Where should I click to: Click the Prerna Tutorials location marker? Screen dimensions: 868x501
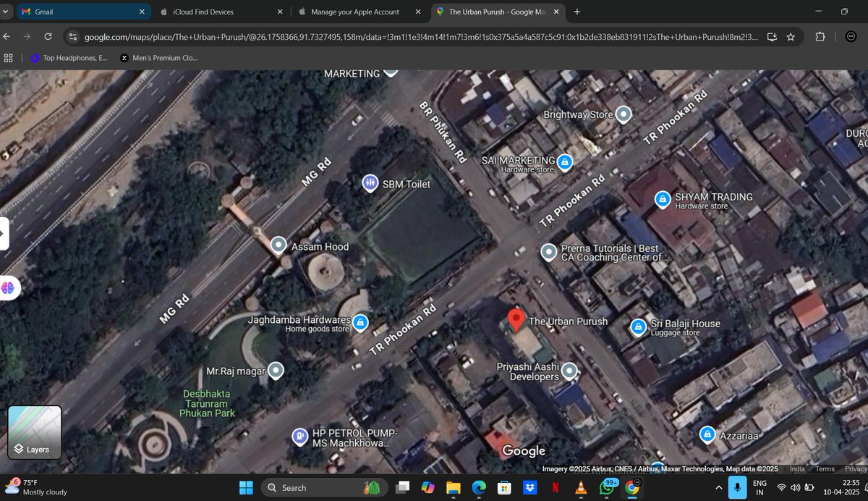coord(549,252)
